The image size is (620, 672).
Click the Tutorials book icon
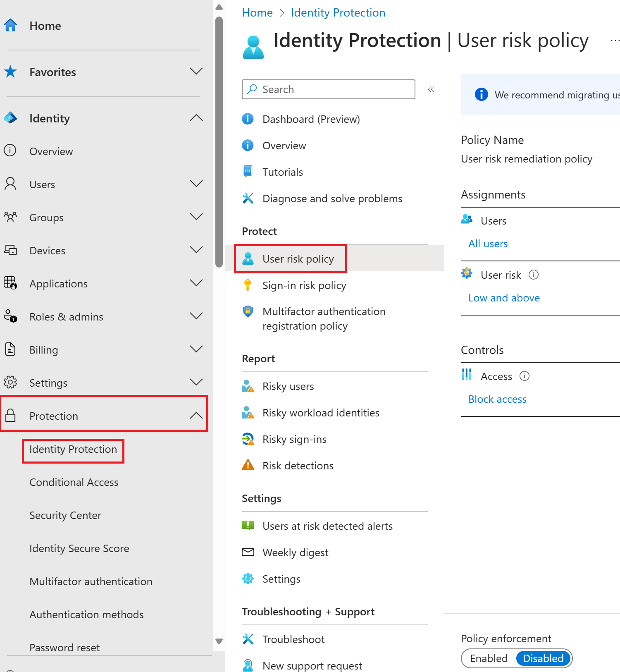[x=248, y=172]
